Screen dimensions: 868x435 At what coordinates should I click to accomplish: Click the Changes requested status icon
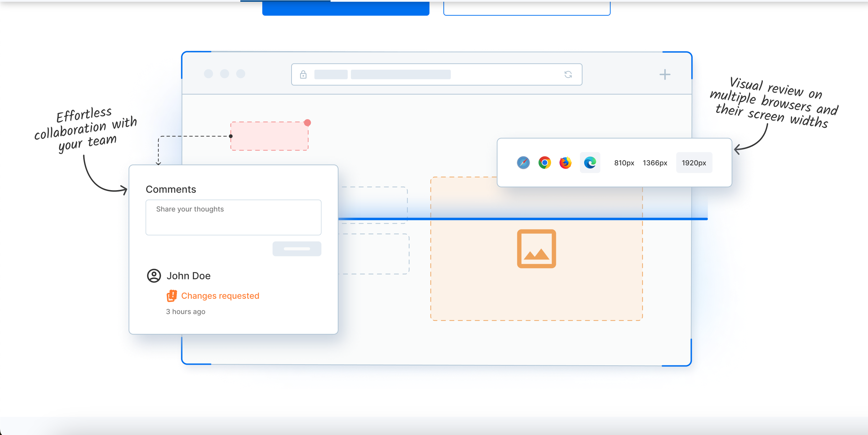click(x=172, y=296)
